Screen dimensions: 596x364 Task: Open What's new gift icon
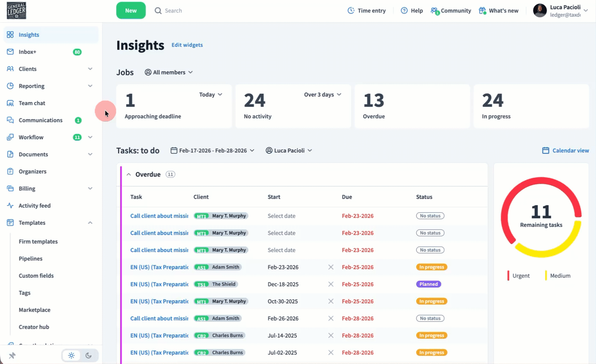pos(482,11)
